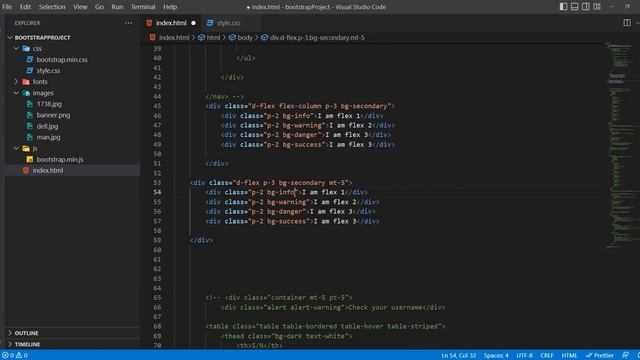
Task: Click the CSS file icon on style.css tab
Action: click(x=210, y=23)
